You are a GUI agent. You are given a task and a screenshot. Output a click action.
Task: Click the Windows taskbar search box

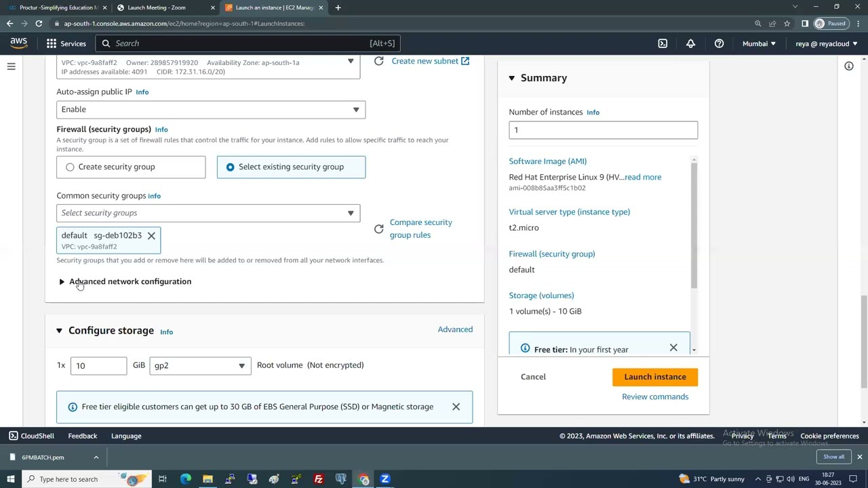[x=85, y=479]
